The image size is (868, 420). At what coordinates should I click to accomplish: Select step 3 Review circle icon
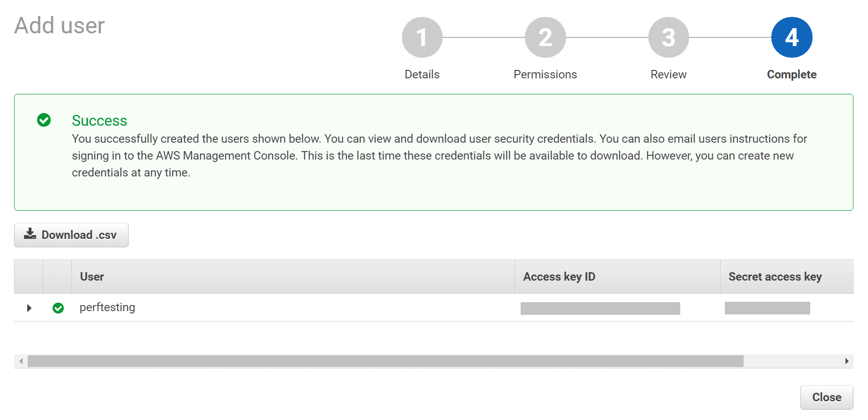click(668, 37)
